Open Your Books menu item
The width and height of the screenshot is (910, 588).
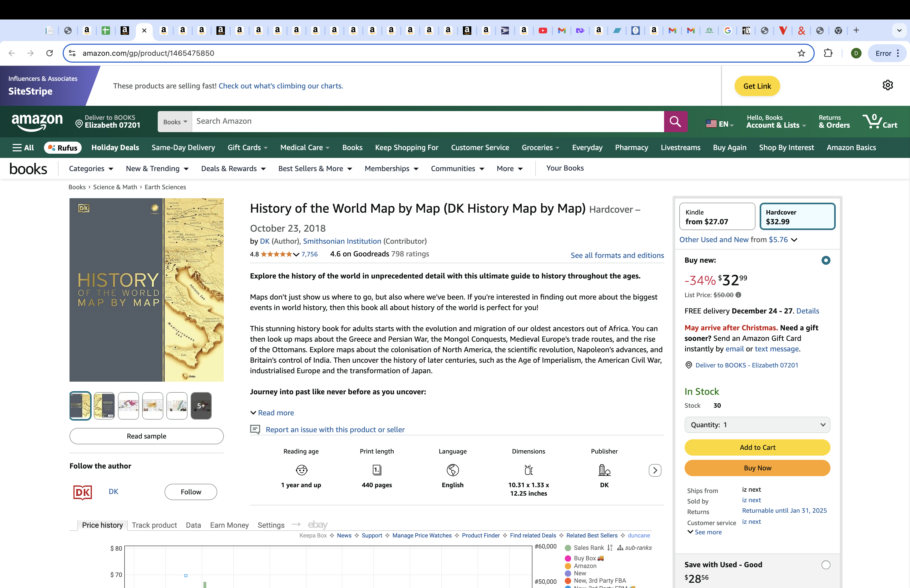click(565, 168)
